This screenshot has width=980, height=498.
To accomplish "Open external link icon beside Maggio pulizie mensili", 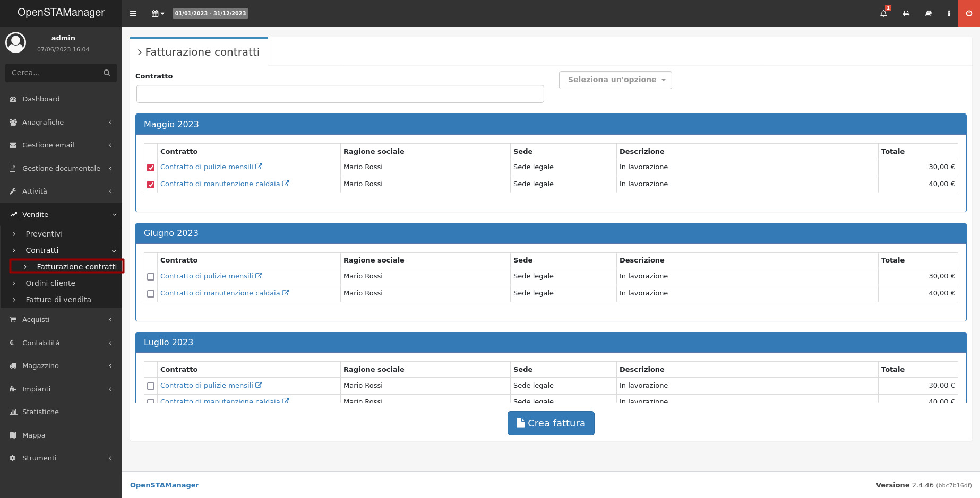I will [259, 167].
